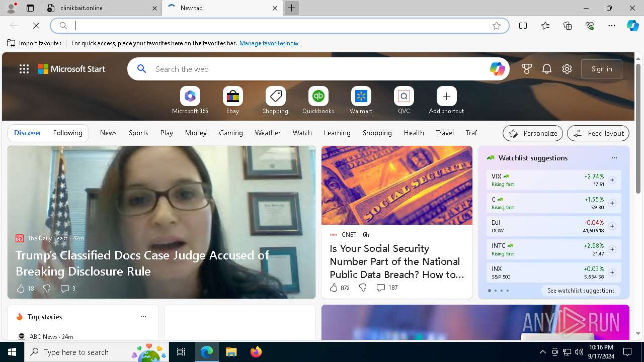The image size is (644, 362).
Task: Open page settings gear
Action: pos(567,69)
